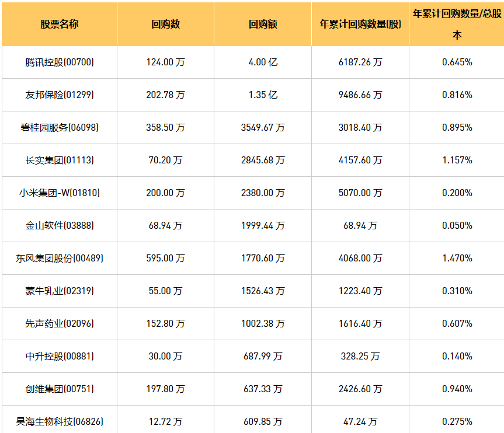Click the 202.78 万 buyback count cell

pyautogui.click(x=165, y=95)
